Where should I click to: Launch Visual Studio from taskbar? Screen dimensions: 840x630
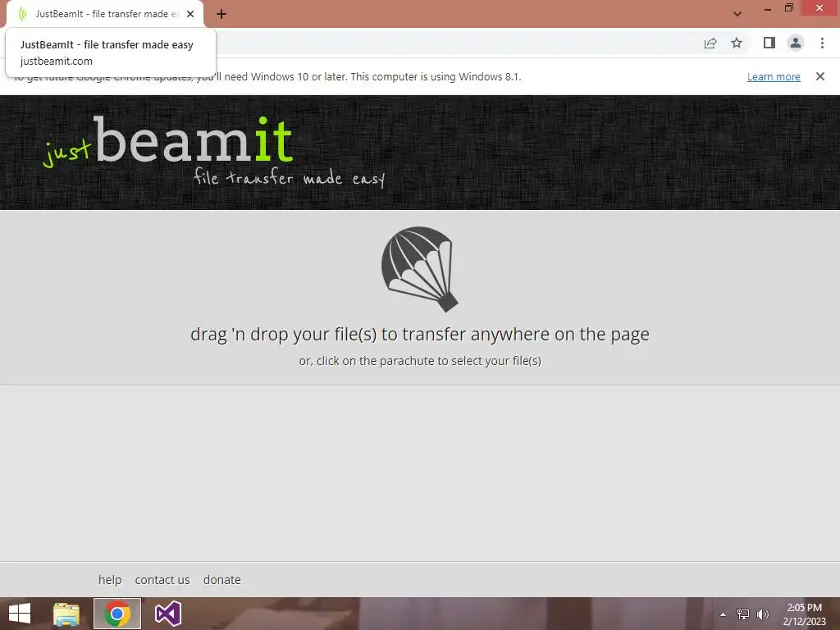point(167,614)
